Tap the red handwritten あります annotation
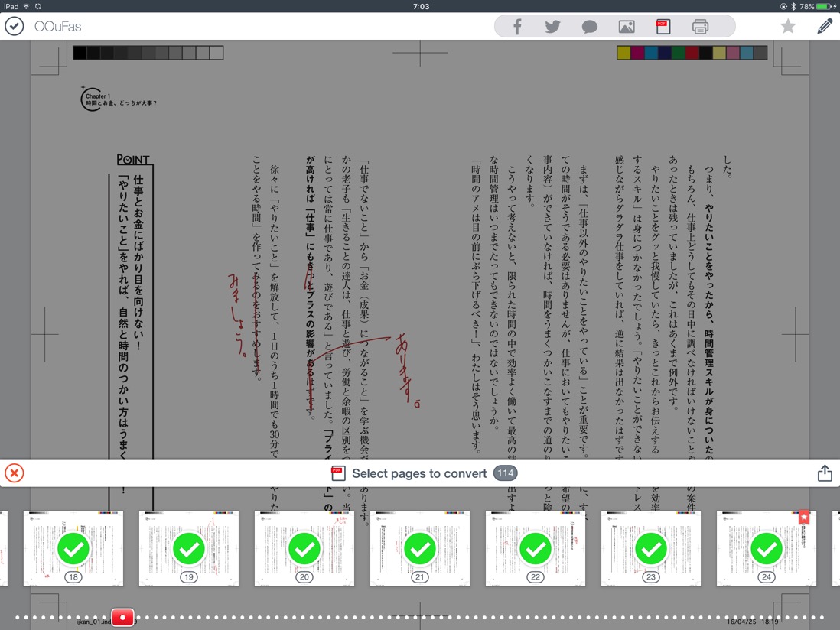This screenshot has height=630, width=840. (x=407, y=370)
